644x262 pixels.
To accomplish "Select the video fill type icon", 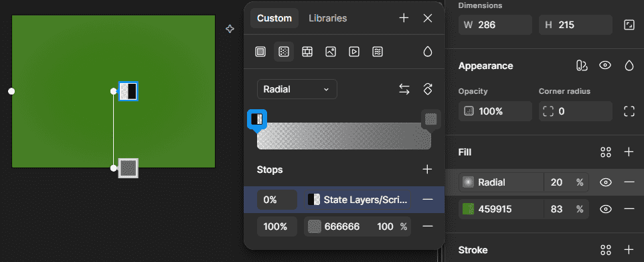I will [354, 52].
